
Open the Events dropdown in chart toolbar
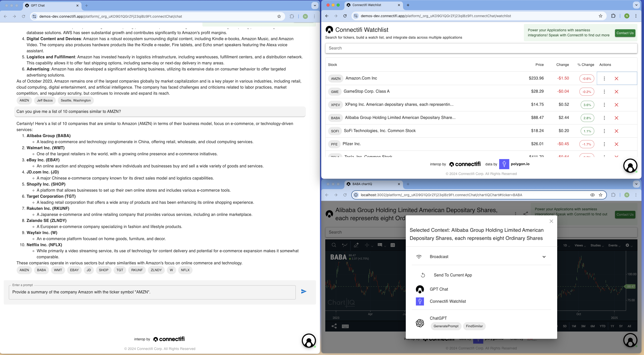[x=614, y=245]
